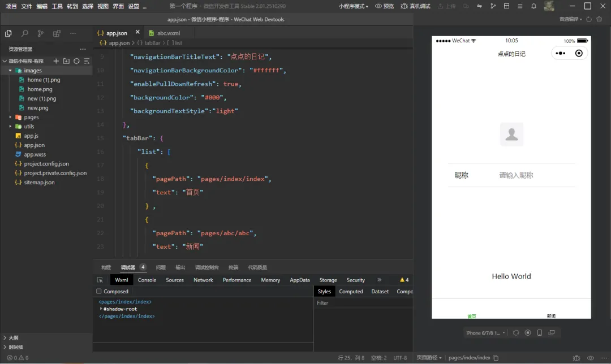Open the 工具 menu
This screenshot has width=611, height=364.
57,6
